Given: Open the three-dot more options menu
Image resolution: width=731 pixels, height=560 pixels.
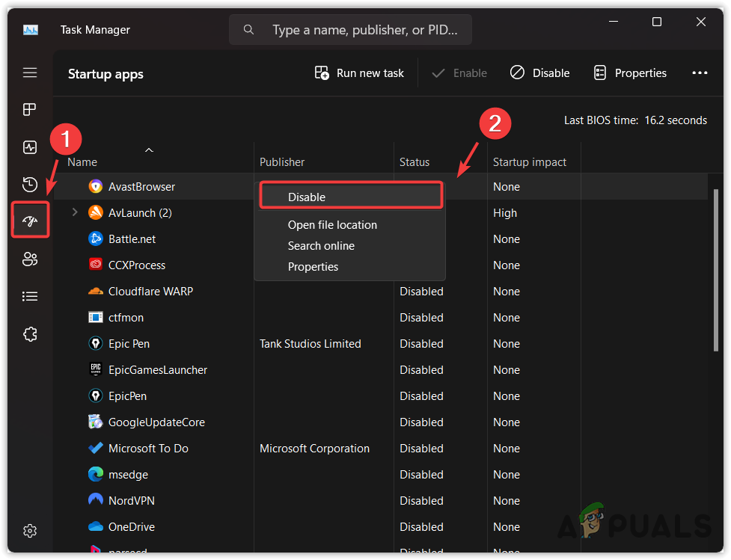Looking at the screenshot, I should 700,73.
